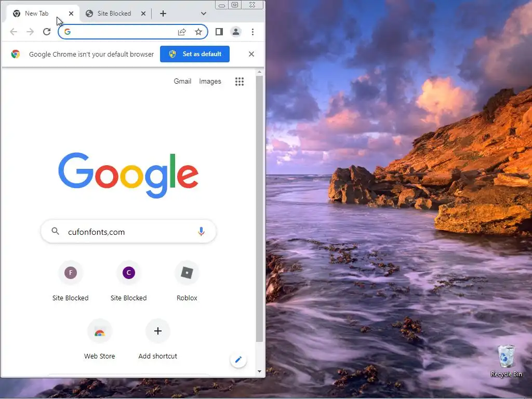Open the Roblox shortcut

[x=187, y=273]
